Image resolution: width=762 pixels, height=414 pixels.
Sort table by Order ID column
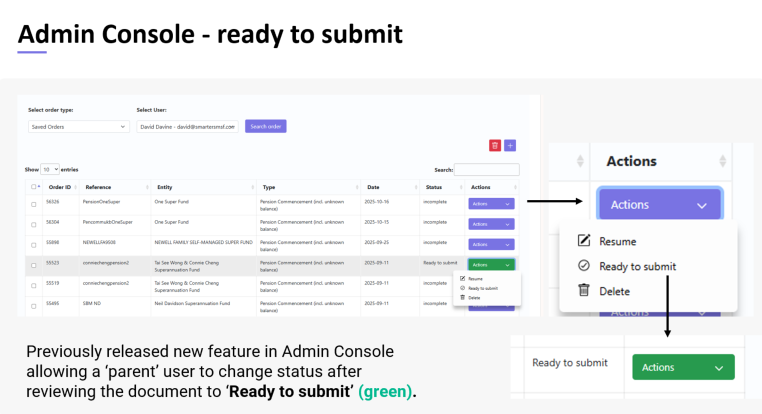coord(60,187)
